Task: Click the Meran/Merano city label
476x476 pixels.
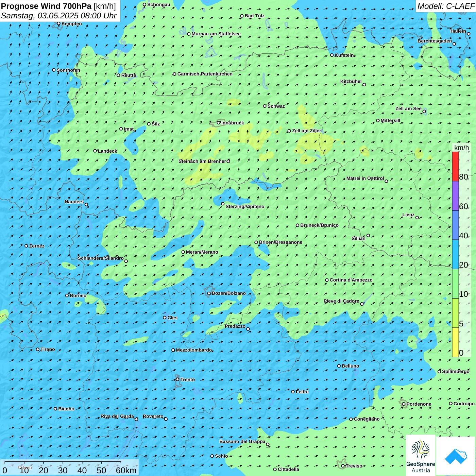Action: coord(202,252)
